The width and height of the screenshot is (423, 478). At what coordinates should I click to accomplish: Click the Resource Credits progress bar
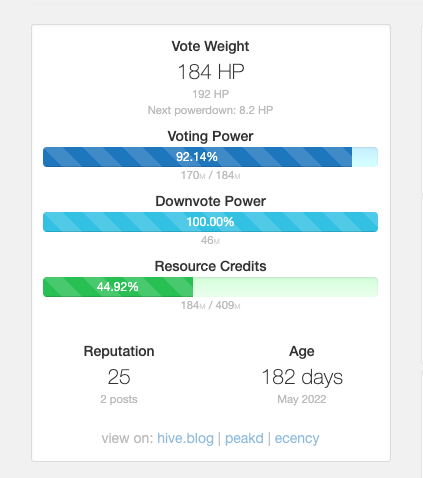coord(210,287)
